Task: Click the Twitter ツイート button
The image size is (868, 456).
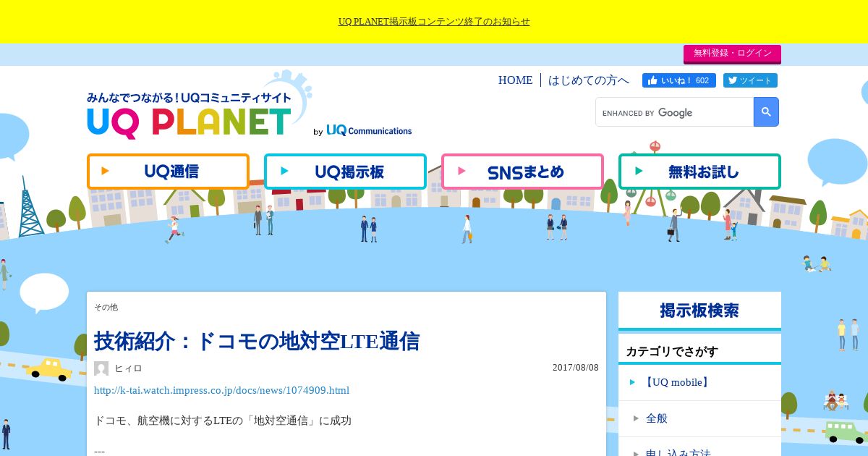Action: [749, 80]
